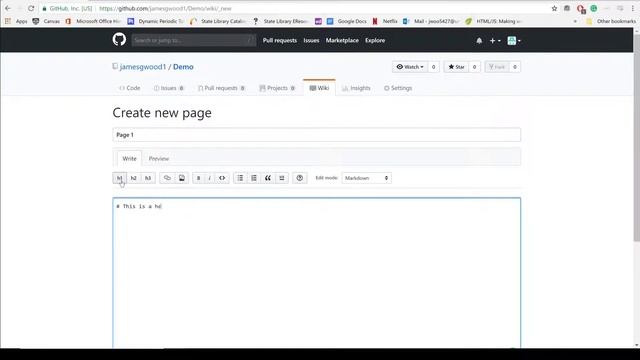Open the Mail bookmark
Viewport: 640px width, 360px height.
pyautogui.click(x=431, y=21)
